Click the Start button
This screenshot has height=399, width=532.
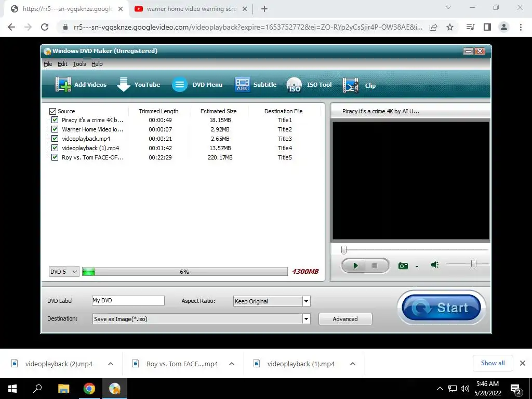441,308
